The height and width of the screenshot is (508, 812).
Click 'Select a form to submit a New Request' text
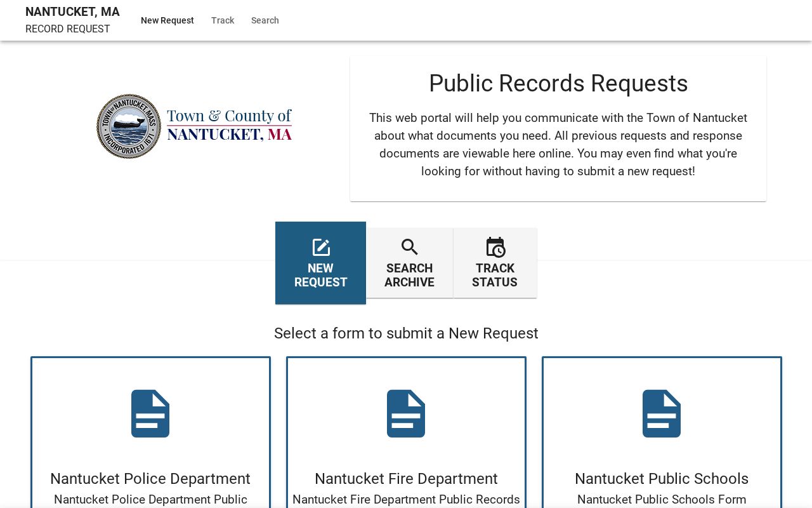tap(406, 333)
